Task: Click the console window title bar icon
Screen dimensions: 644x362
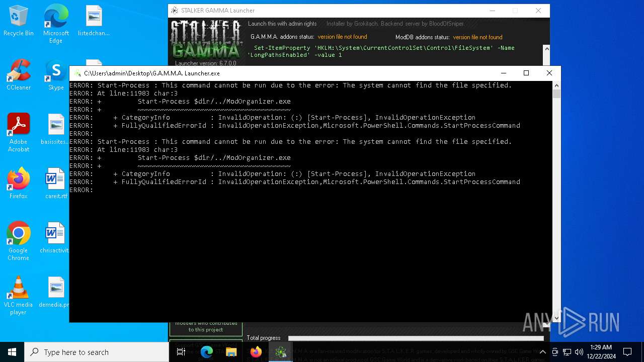Action: (x=77, y=73)
